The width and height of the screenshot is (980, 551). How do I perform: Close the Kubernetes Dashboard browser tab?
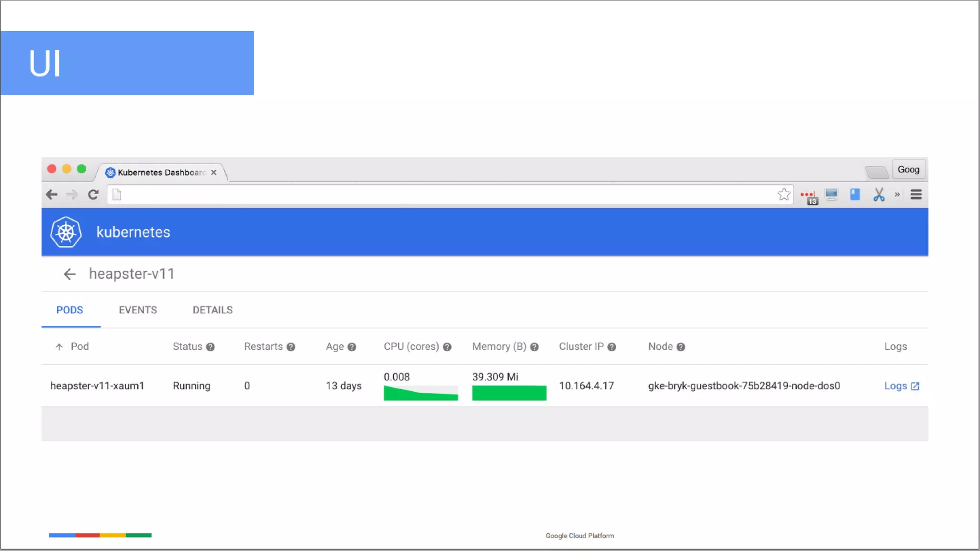pyautogui.click(x=214, y=172)
